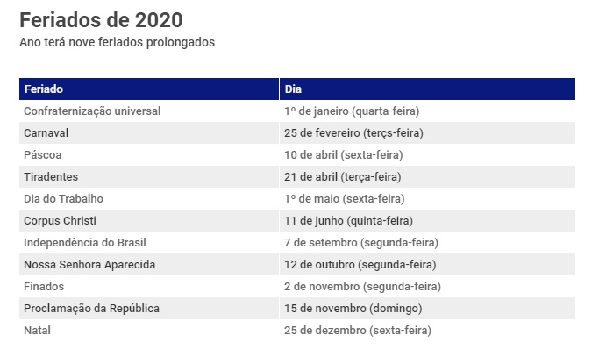The height and width of the screenshot is (364, 606).
Task: Click the "Tiradentes" holiday cell
Action: pyautogui.click(x=51, y=177)
